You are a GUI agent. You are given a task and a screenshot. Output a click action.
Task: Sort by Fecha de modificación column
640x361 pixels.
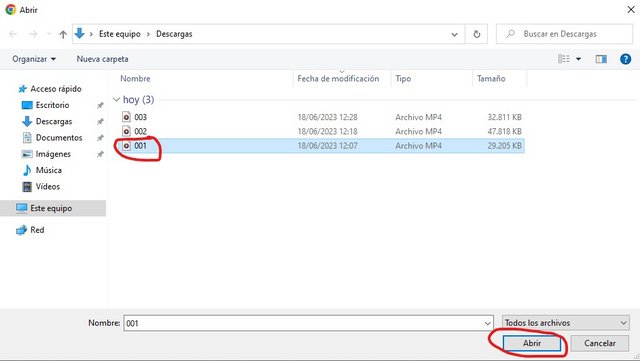point(338,78)
